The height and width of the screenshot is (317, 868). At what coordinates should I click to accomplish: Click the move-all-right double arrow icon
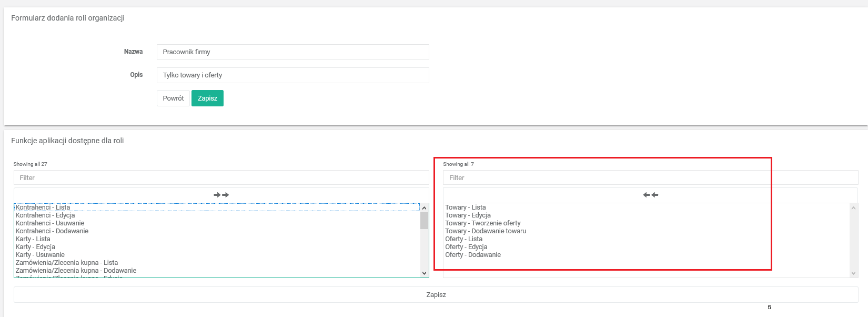(x=221, y=195)
